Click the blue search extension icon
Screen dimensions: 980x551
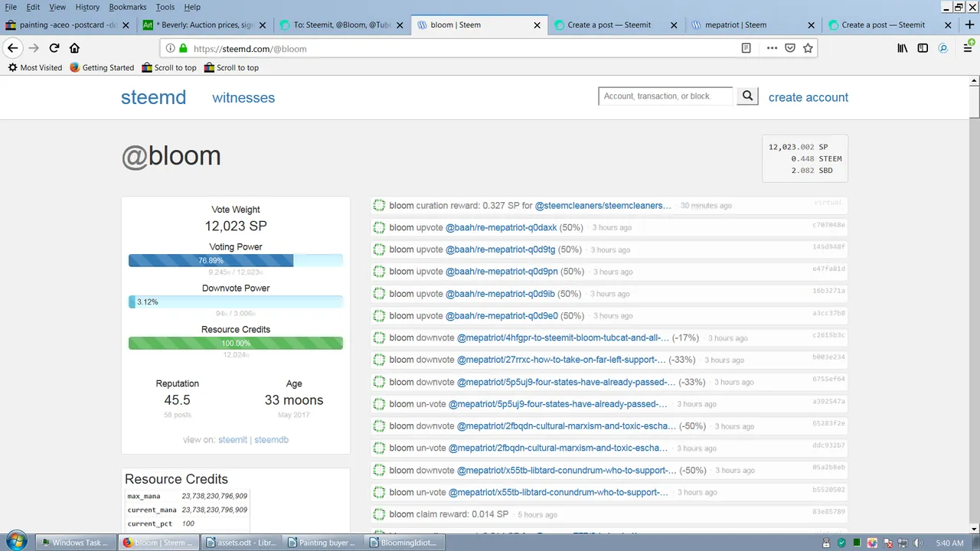(943, 48)
